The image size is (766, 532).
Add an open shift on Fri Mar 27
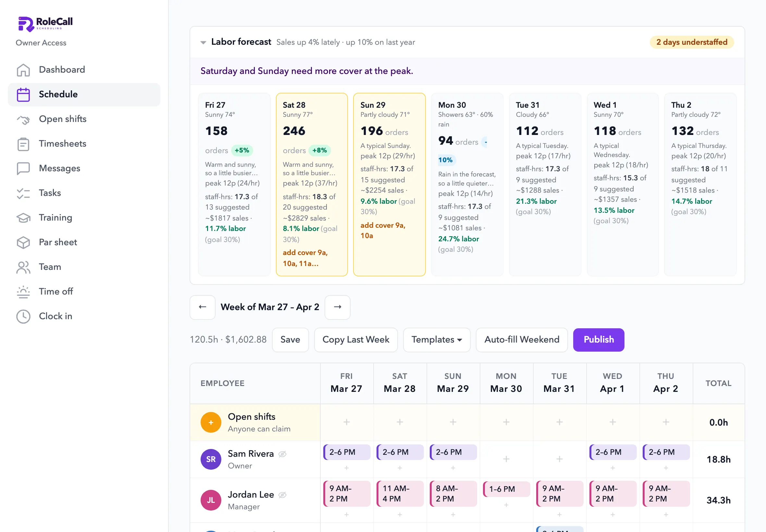347,422
